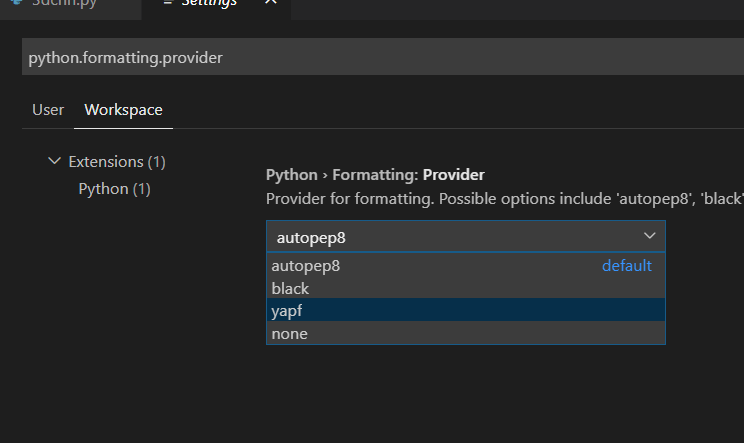Click the provider description text
The height and width of the screenshot is (443, 744).
pyautogui.click(x=500, y=198)
